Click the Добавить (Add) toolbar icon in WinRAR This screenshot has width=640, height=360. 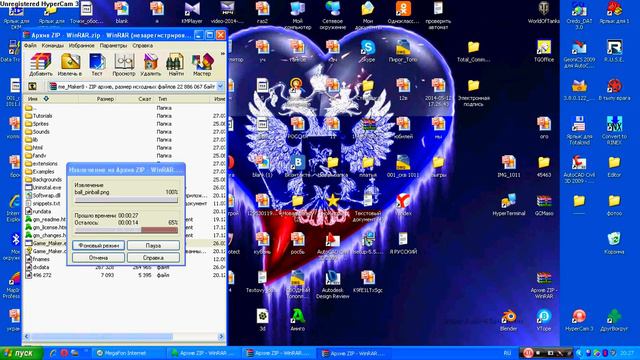[41, 64]
